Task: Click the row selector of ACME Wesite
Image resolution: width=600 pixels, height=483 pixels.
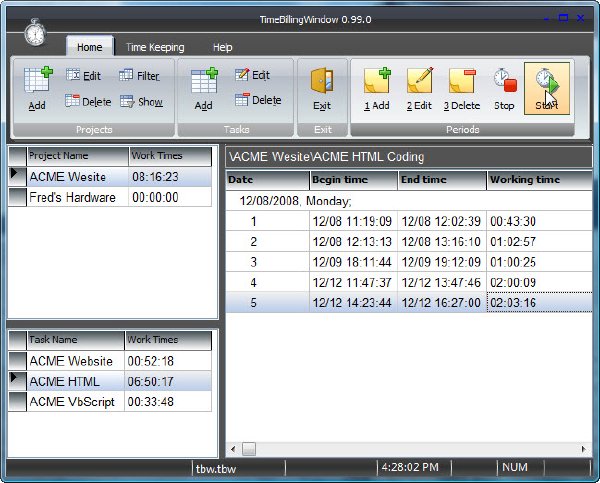Action: click(x=18, y=177)
